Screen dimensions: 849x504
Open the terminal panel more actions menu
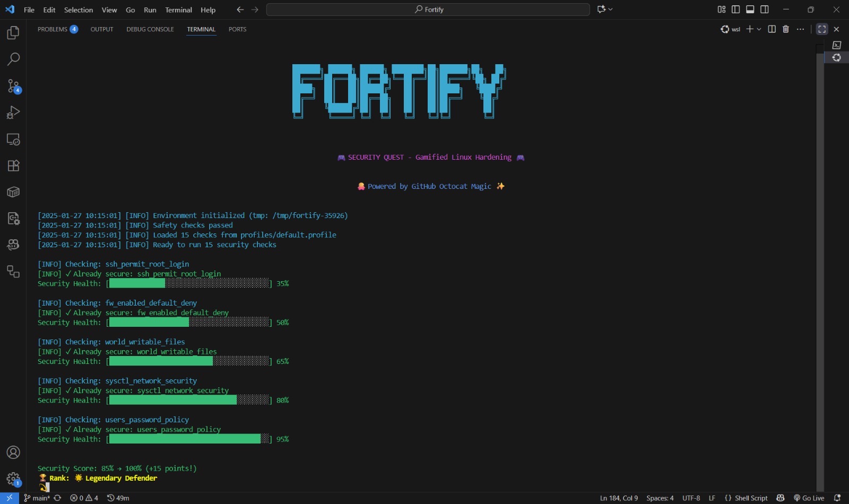(x=800, y=29)
